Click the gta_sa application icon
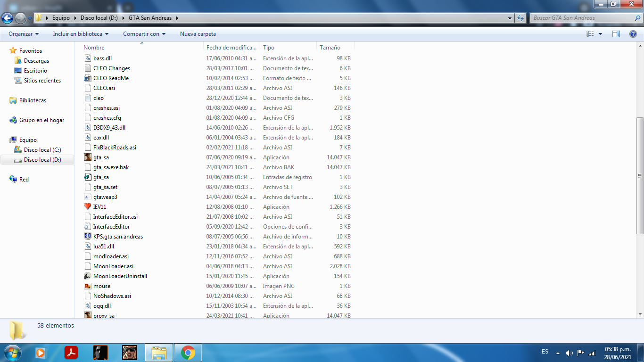The image size is (644, 362). [x=88, y=157]
